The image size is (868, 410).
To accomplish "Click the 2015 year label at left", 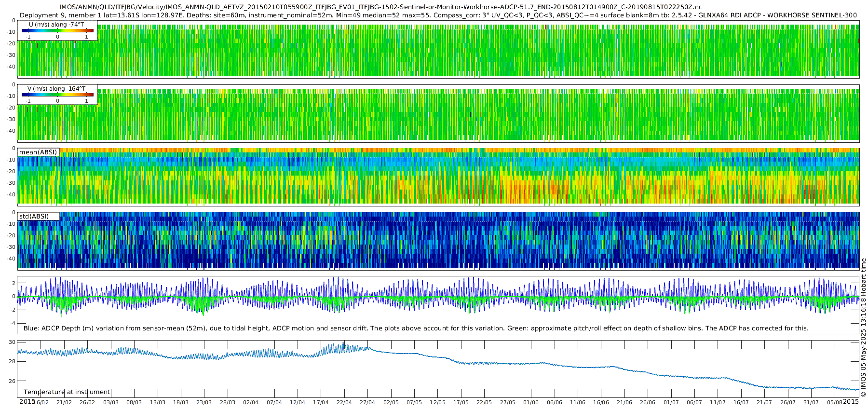I will click(x=27, y=402).
